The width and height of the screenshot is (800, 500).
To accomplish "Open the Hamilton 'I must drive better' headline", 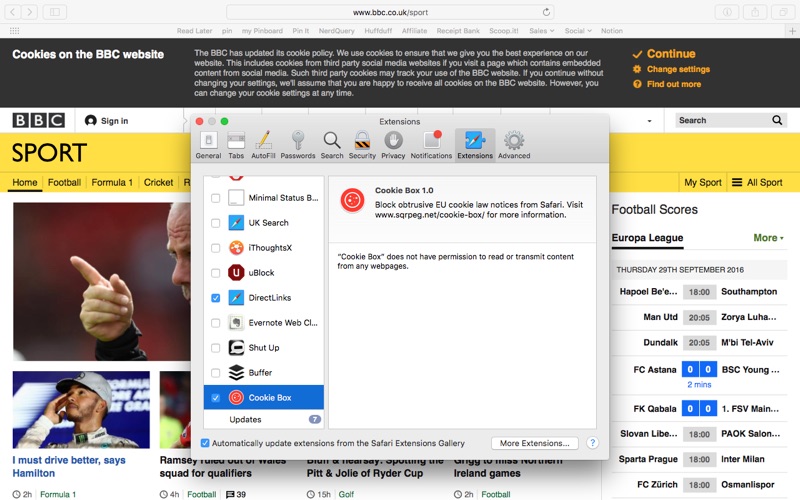I will tap(69, 466).
